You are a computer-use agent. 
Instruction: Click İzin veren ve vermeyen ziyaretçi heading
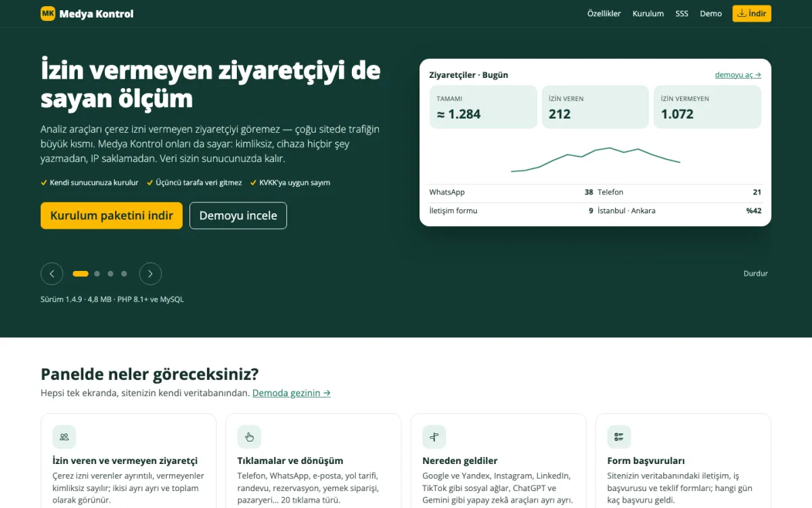point(125,461)
